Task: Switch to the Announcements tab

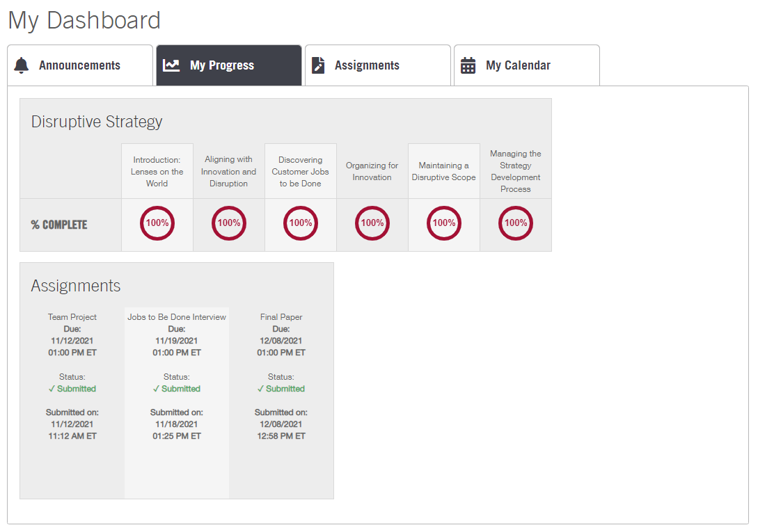Action: pos(80,65)
